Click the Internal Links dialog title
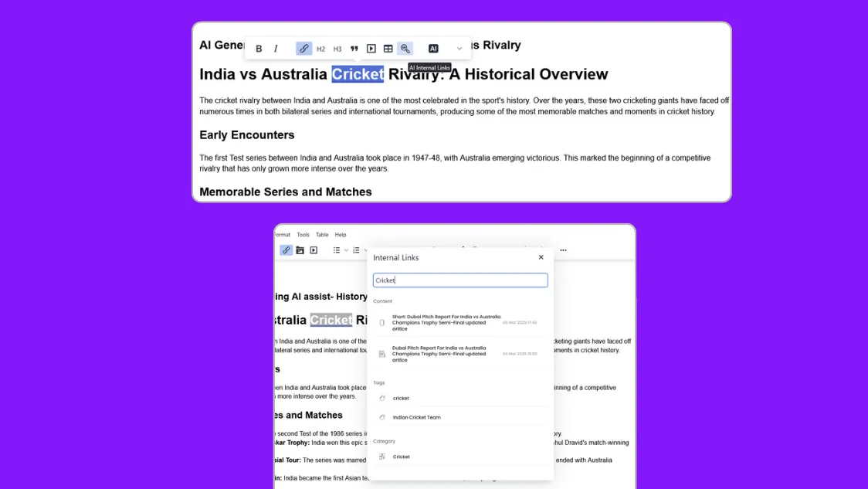Viewport: 868px width, 489px height. [x=396, y=257]
